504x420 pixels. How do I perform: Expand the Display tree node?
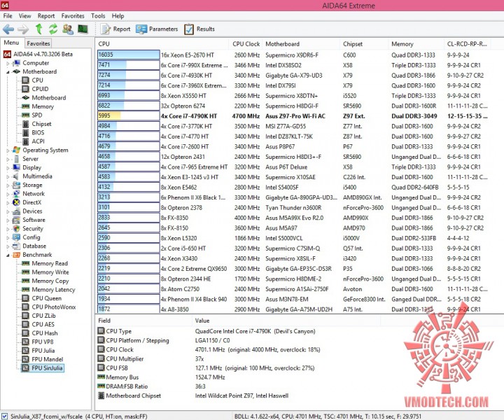(8, 168)
